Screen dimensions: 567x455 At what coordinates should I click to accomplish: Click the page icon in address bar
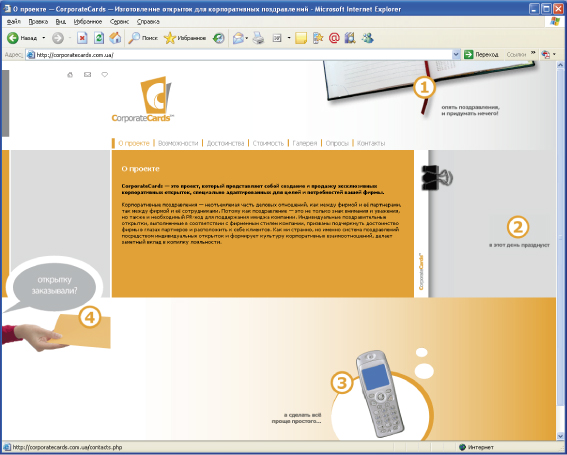31,55
